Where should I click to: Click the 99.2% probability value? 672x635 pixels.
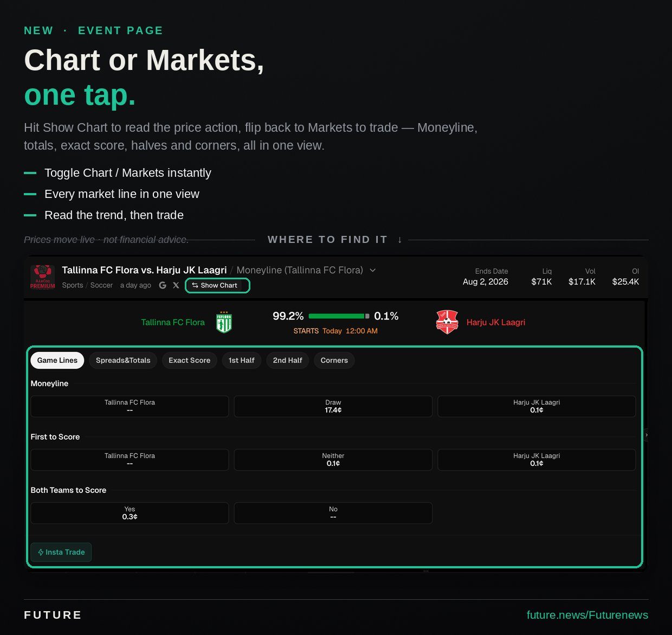[288, 316]
